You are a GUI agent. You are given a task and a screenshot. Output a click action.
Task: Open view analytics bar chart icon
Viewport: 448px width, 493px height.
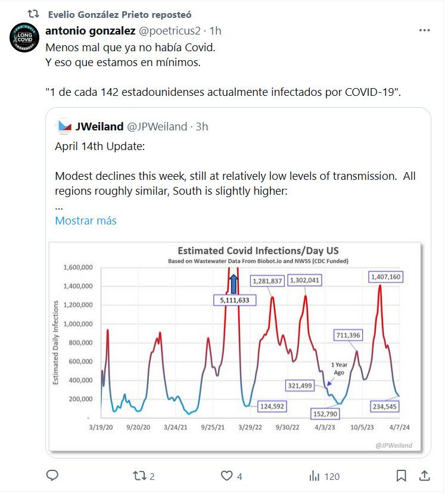[x=314, y=476]
